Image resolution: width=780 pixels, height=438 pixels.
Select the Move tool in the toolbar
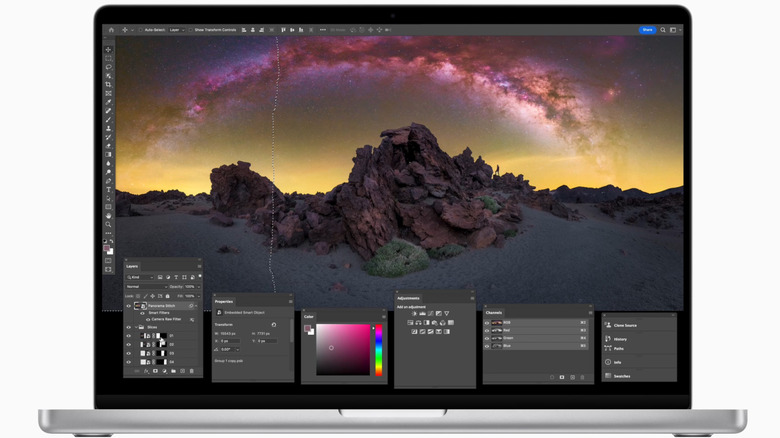coord(108,50)
